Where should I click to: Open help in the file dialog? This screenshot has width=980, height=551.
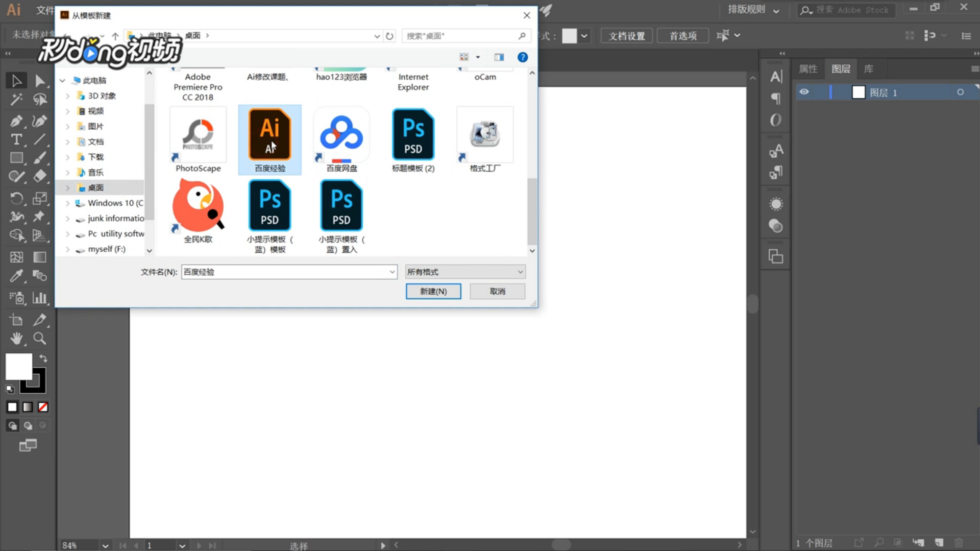coord(522,57)
